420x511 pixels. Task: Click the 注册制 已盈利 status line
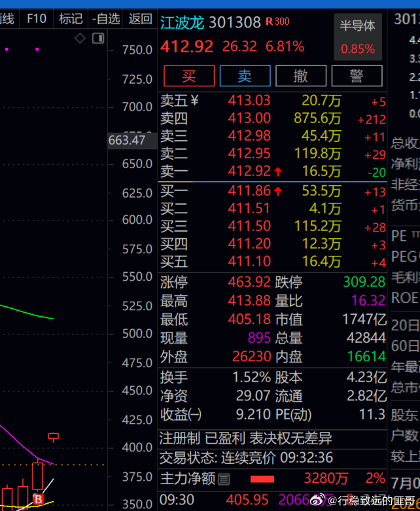(x=246, y=438)
